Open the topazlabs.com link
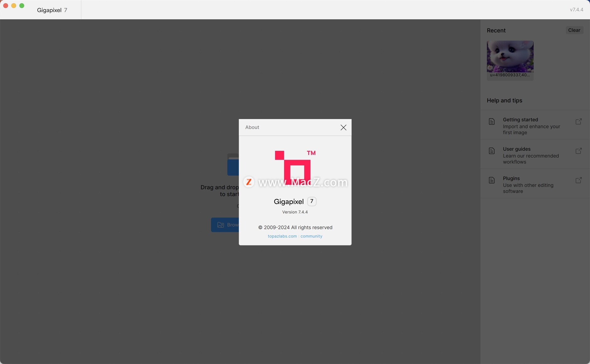The width and height of the screenshot is (590, 364). coord(282,236)
